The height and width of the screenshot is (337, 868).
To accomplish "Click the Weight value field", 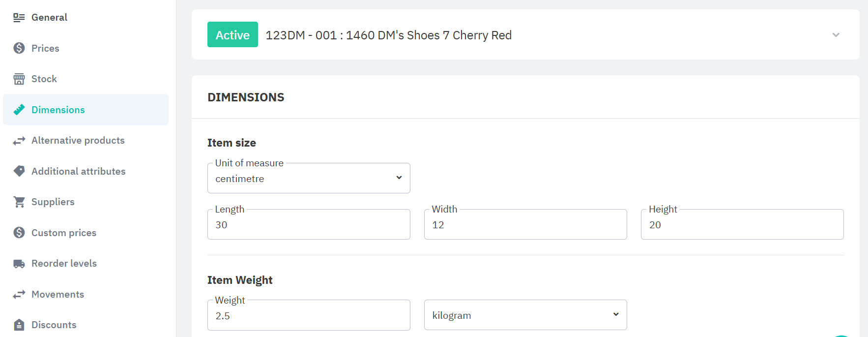I will pyautogui.click(x=309, y=315).
